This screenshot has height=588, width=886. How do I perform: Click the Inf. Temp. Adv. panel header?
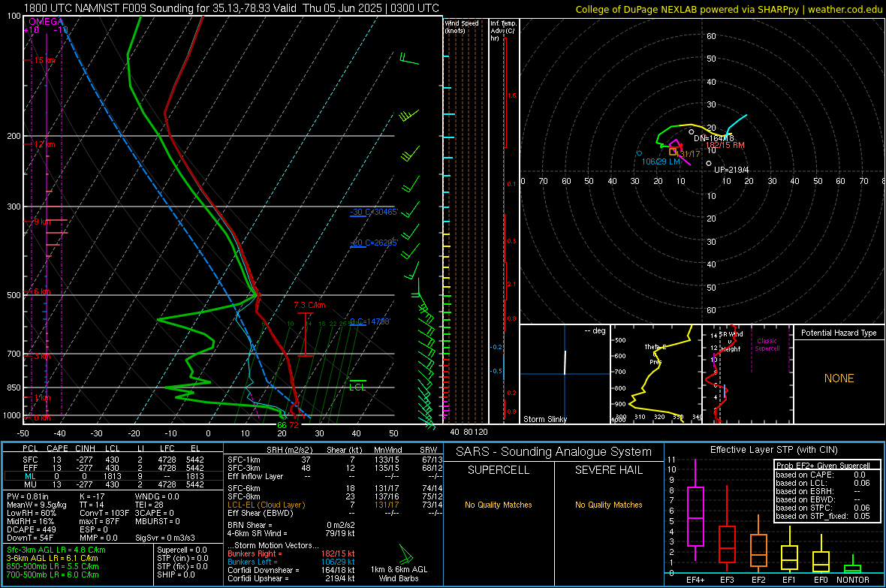pyautogui.click(x=503, y=31)
